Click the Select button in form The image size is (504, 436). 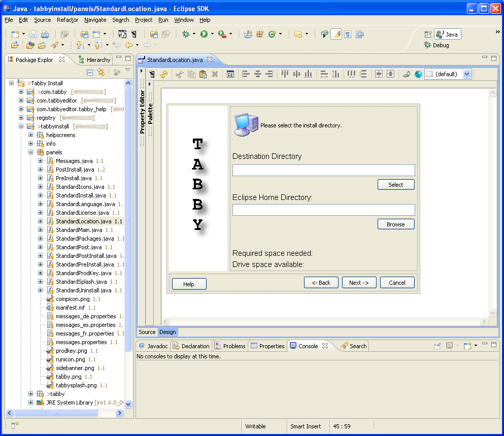(x=396, y=185)
